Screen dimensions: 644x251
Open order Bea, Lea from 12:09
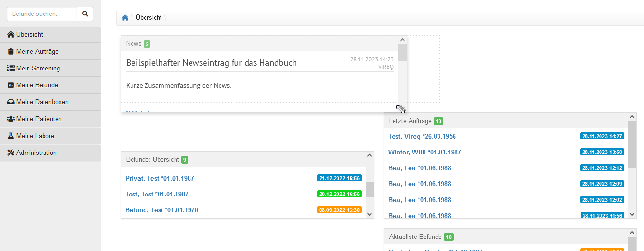pos(420,184)
